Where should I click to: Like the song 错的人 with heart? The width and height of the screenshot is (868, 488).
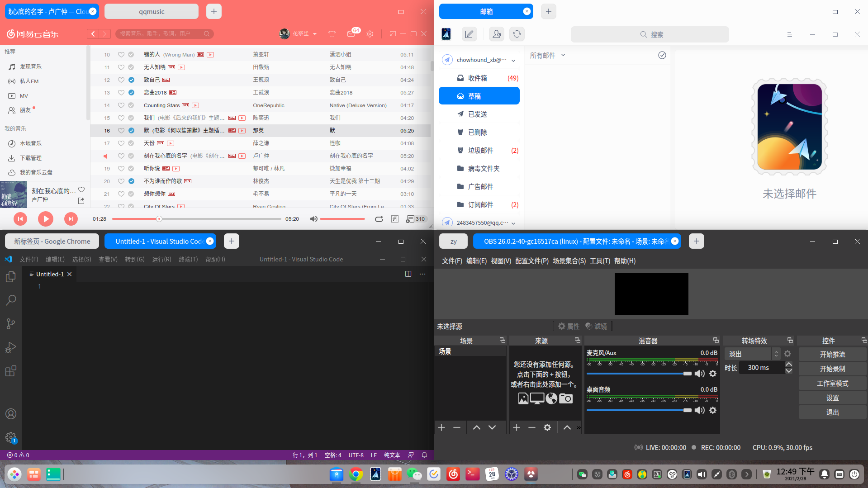point(121,55)
